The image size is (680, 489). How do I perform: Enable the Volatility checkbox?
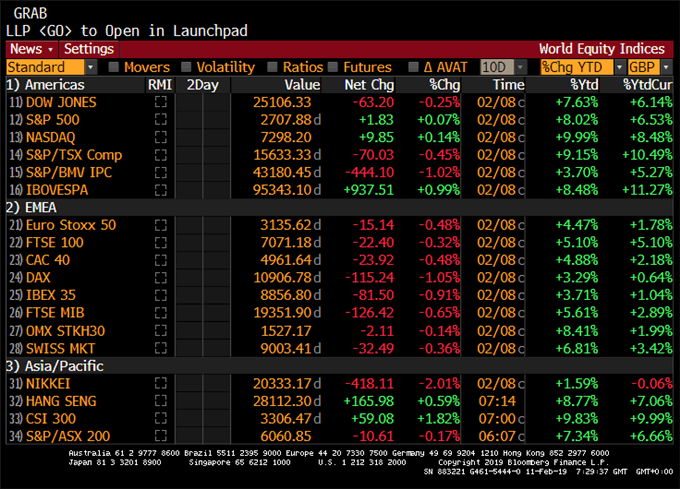click(x=186, y=67)
